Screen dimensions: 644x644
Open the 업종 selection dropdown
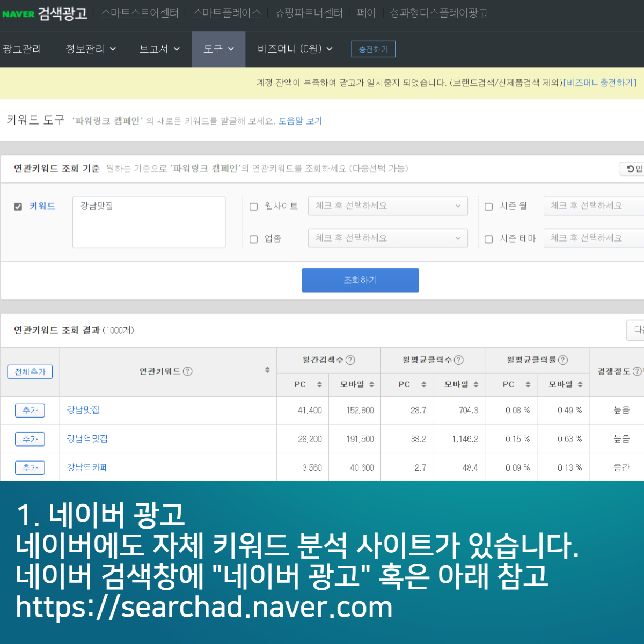pyautogui.click(x=388, y=238)
